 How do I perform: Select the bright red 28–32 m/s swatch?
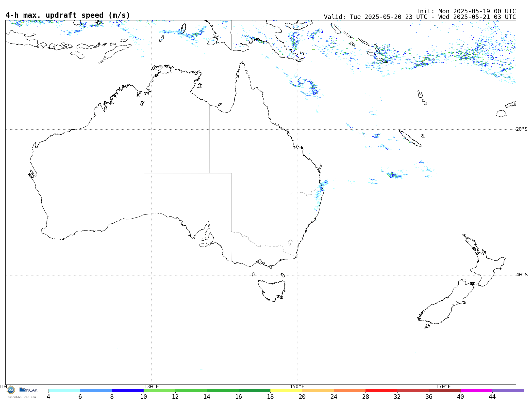tap(381, 391)
